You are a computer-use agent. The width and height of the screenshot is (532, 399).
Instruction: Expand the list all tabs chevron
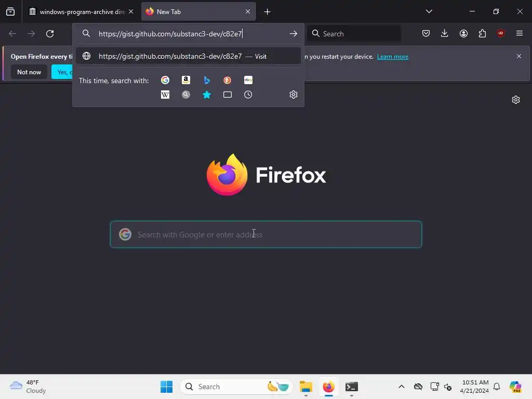click(429, 11)
